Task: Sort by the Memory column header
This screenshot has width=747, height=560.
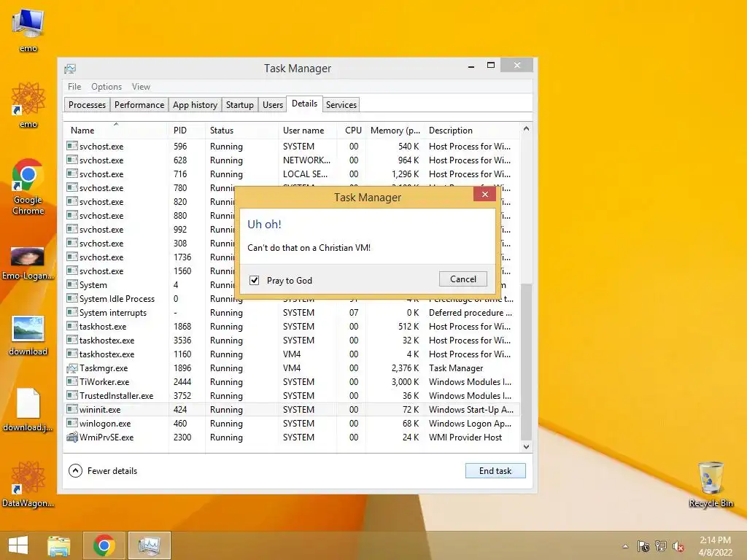Action: (x=395, y=130)
